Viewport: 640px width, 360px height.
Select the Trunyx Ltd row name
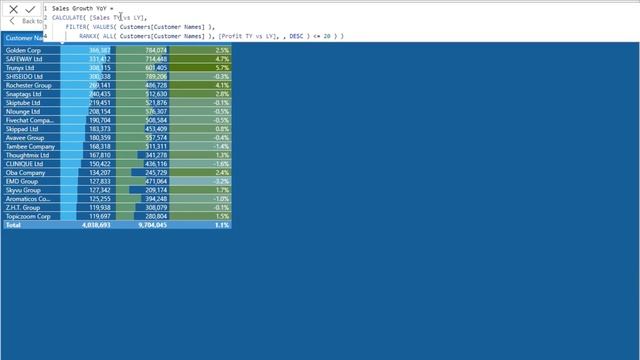pos(20,68)
